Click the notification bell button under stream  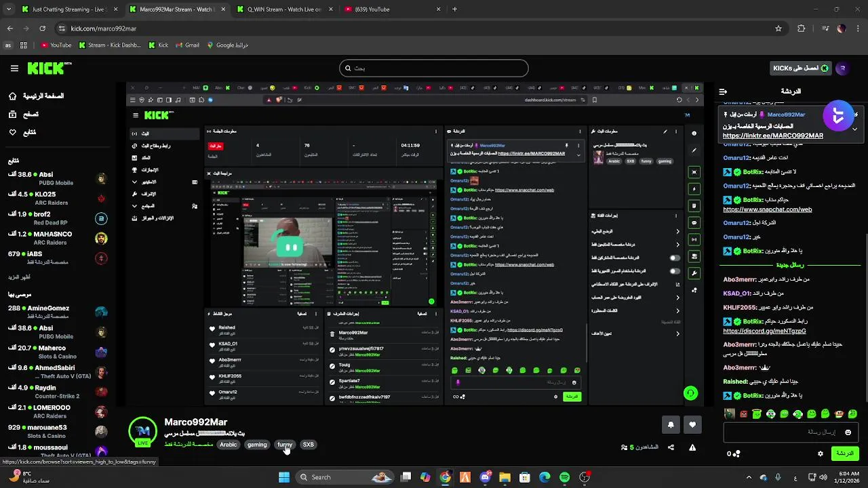tap(671, 424)
